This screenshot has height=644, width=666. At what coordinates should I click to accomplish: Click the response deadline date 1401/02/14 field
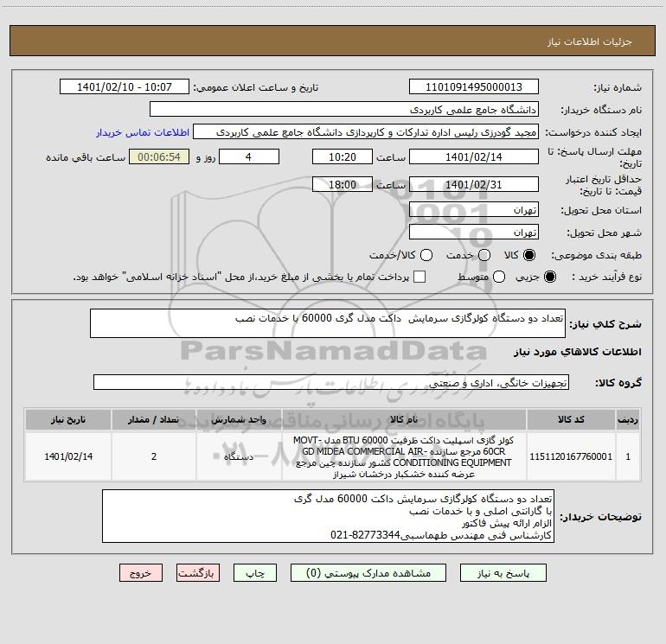(474, 156)
